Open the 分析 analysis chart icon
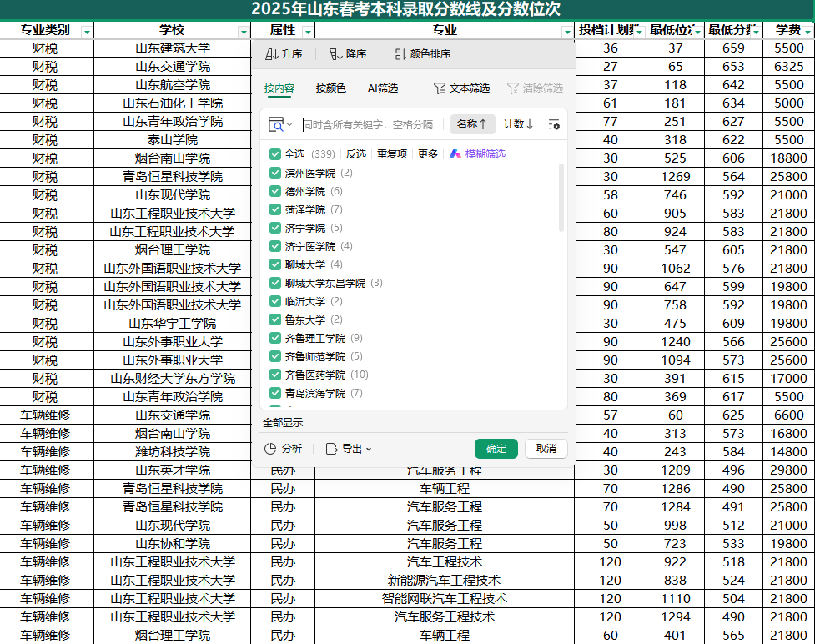Image resolution: width=815 pixels, height=644 pixels. click(270, 449)
